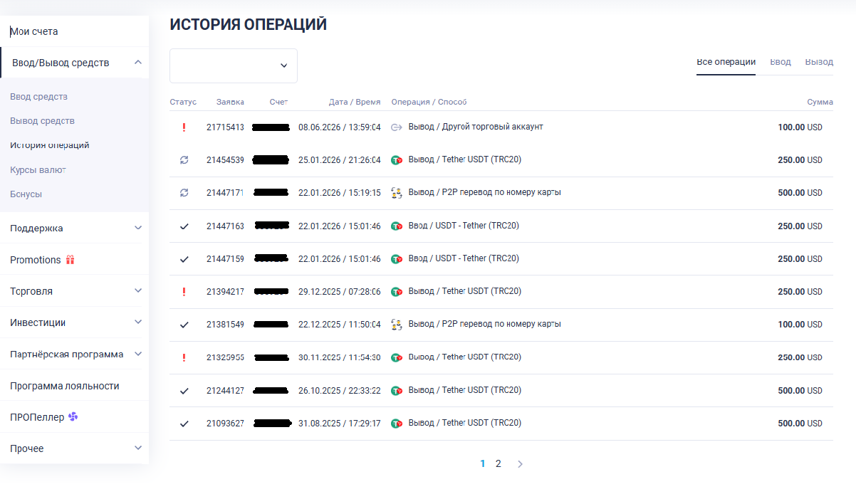856x504 pixels.
Task: Expand the Партнёрская программа section
Action: [138, 354]
